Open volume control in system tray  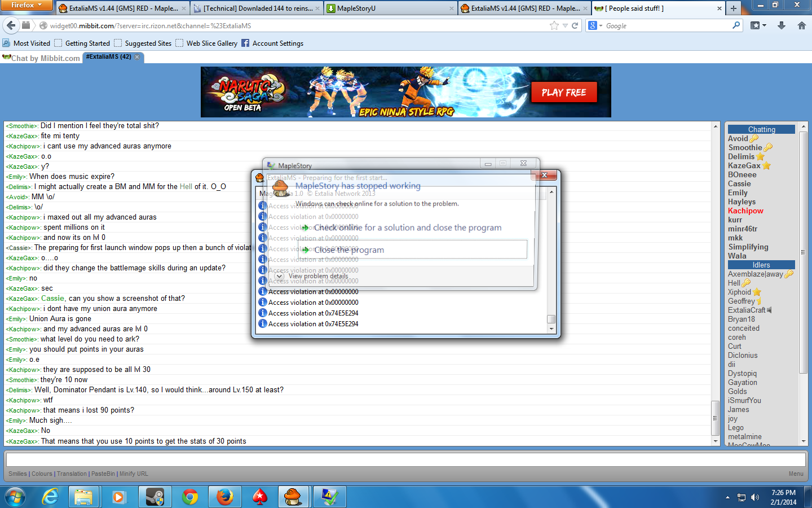(x=755, y=497)
